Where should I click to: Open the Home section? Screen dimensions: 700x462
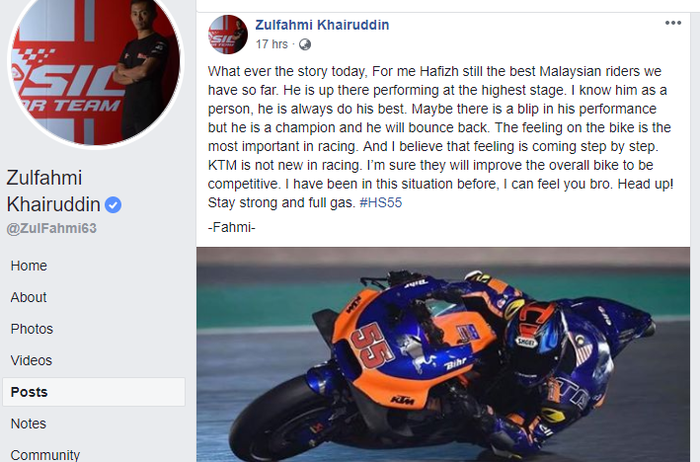tap(29, 265)
